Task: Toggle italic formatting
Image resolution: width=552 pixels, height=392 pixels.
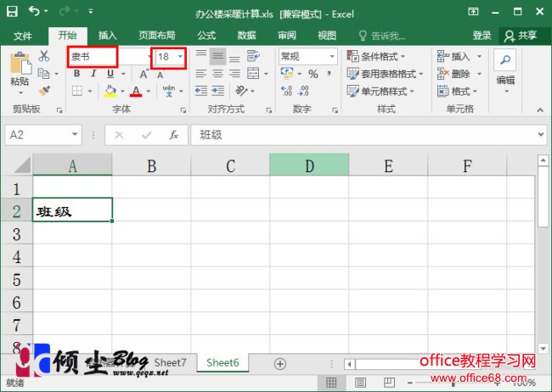Action: (x=93, y=74)
